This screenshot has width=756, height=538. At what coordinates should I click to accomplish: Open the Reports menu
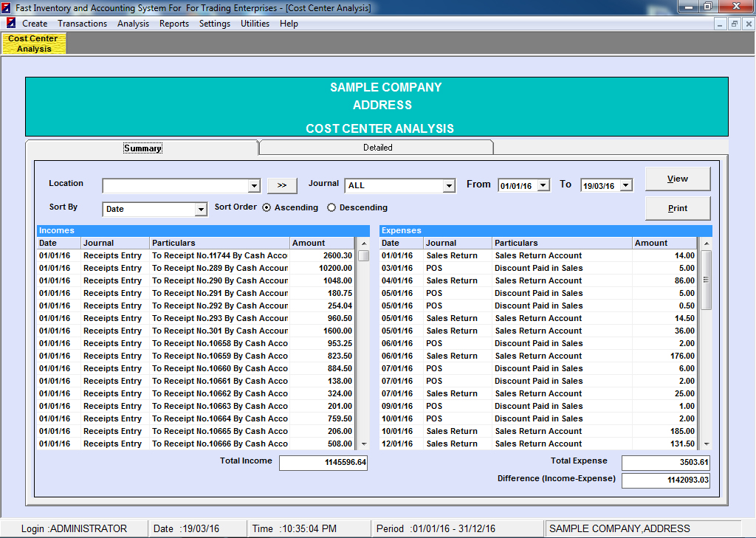174,24
